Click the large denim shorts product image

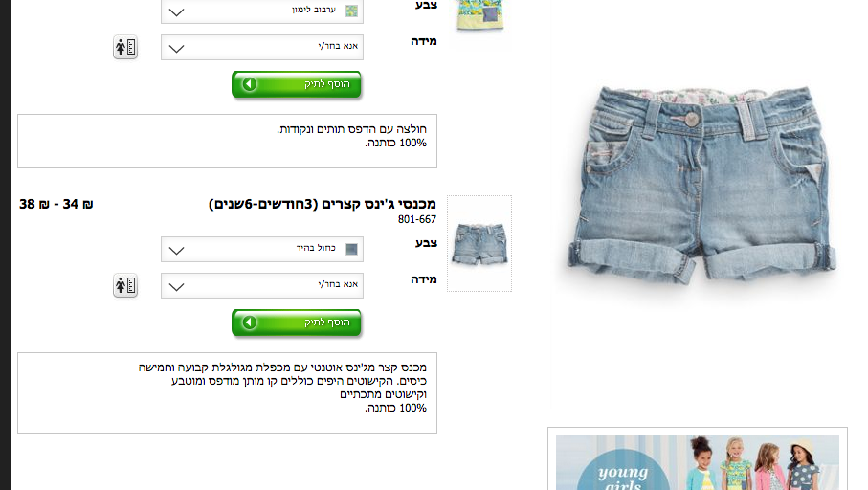[701, 186]
